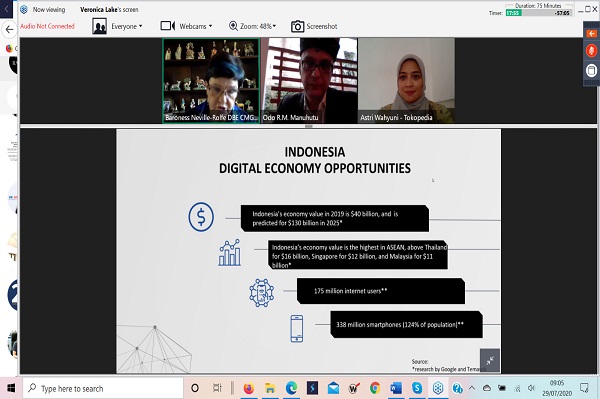This screenshot has height=399, width=600.
Task: Click the splitter handle below the webcams
Action: (x=308, y=126)
